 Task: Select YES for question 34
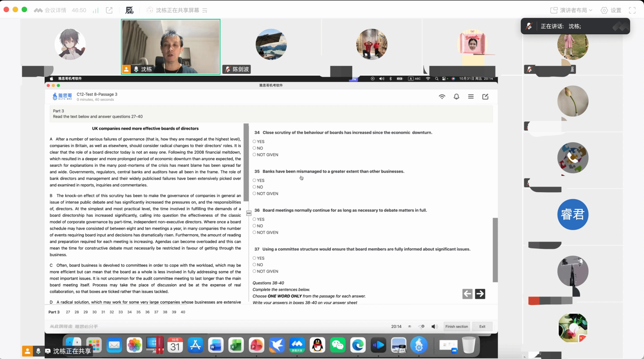(x=254, y=142)
